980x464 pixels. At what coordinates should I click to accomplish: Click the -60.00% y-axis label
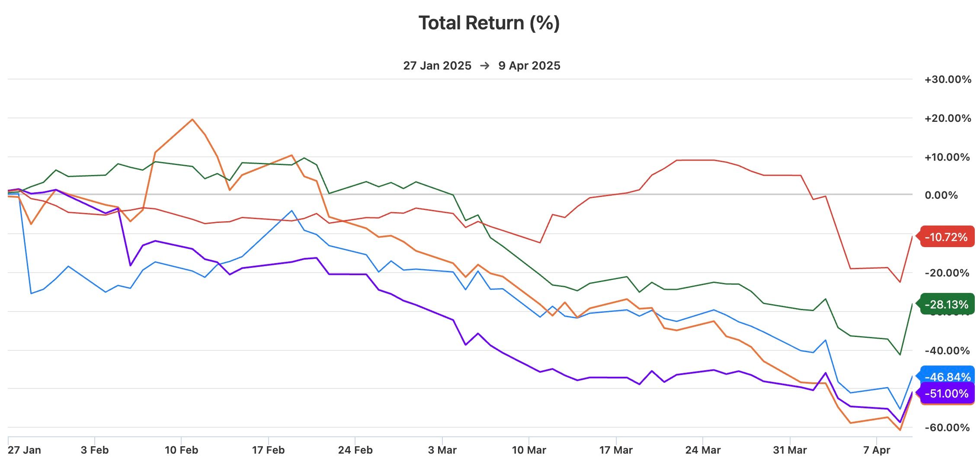(947, 428)
